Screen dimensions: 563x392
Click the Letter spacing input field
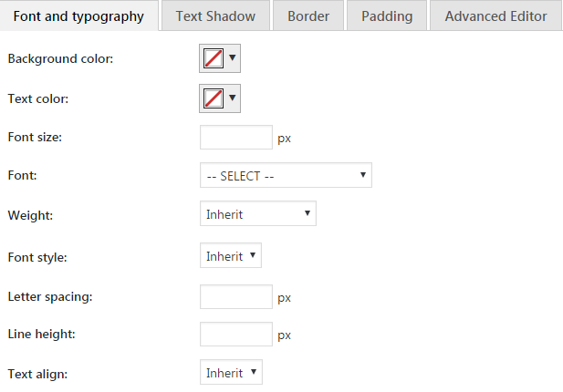tap(236, 297)
